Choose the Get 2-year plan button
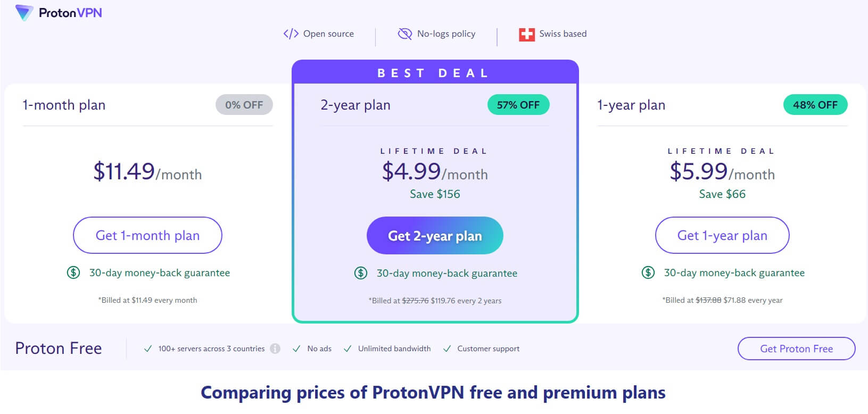The image size is (868, 414). click(x=435, y=235)
